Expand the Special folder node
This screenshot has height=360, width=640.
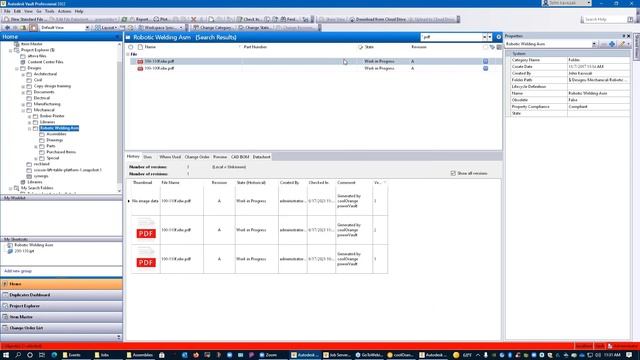coord(36,158)
